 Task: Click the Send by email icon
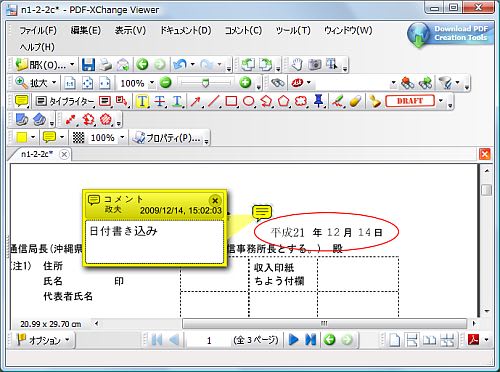pos(123,65)
